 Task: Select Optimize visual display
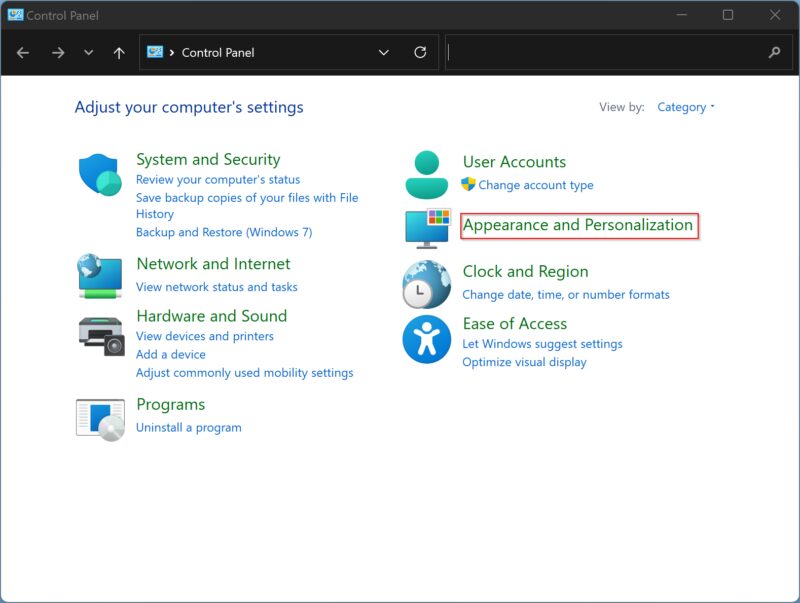pos(524,362)
